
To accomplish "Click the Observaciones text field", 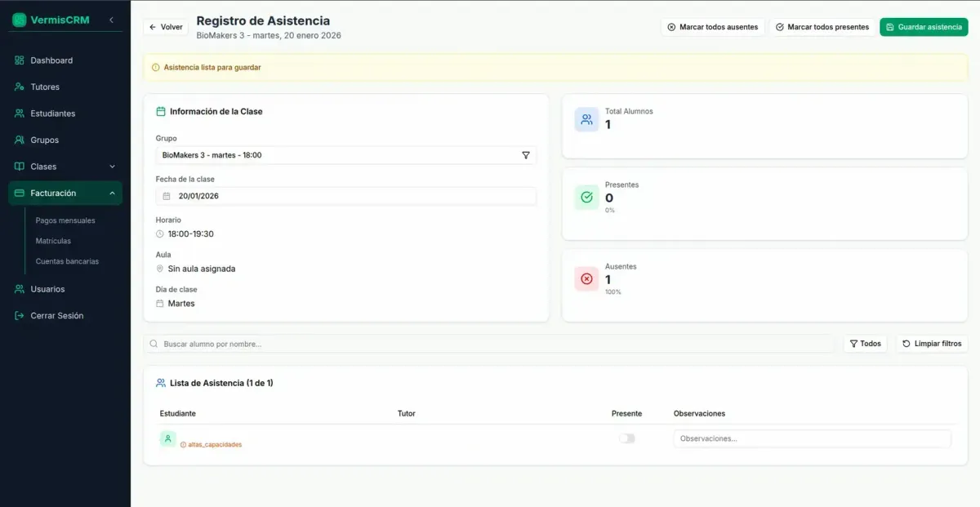I will pos(812,438).
